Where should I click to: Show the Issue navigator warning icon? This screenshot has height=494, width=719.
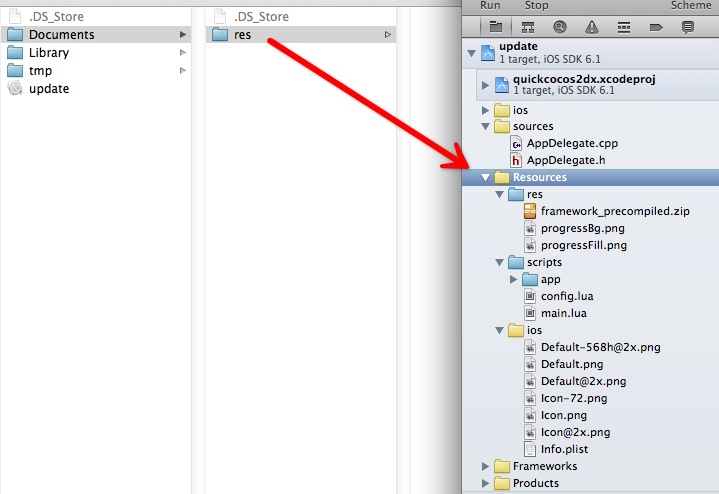591,28
